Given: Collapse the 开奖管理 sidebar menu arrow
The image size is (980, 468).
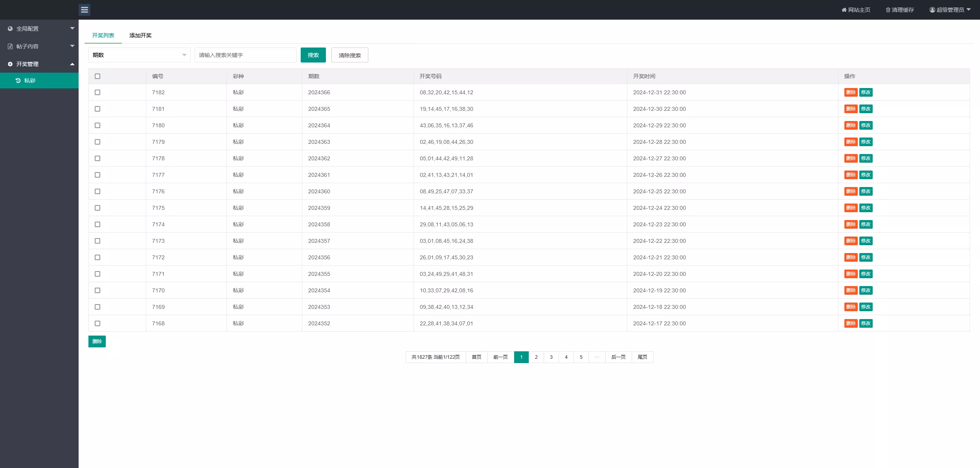Looking at the screenshot, I should [x=72, y=64].
